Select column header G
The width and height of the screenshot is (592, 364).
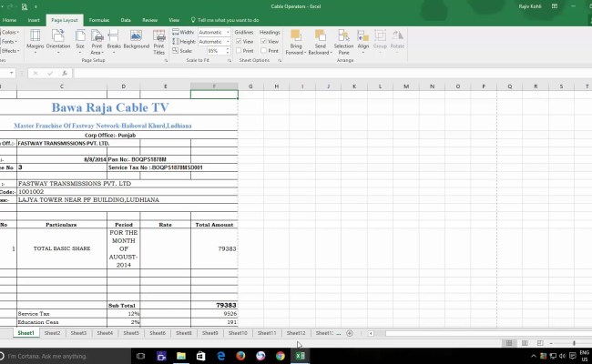tap(250, 86)
